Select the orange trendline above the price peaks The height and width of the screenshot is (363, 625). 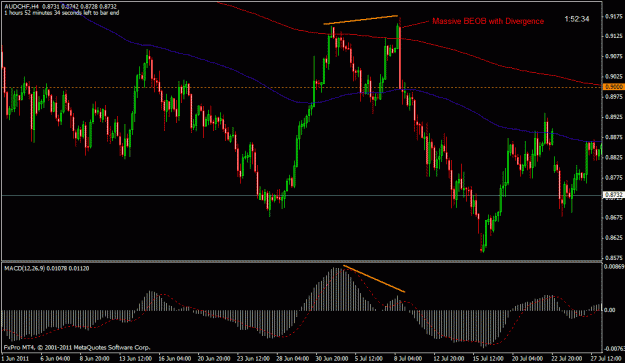tap(360, 20)
